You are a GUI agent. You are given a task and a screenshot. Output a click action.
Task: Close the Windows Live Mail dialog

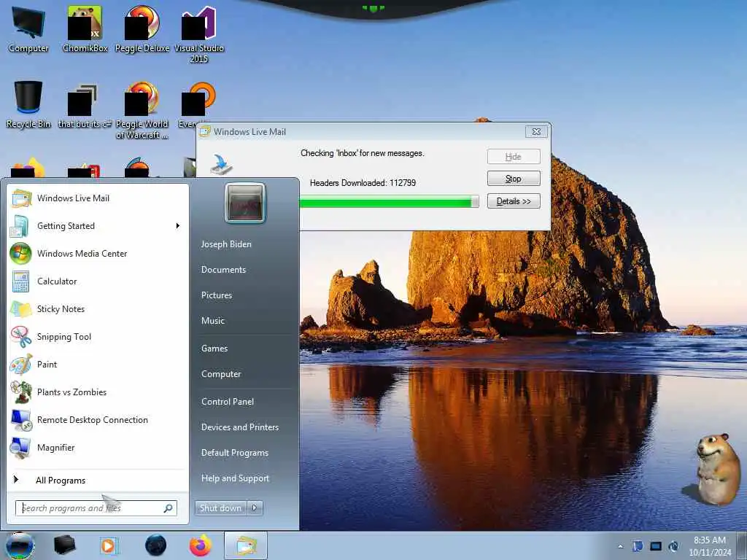536,132
